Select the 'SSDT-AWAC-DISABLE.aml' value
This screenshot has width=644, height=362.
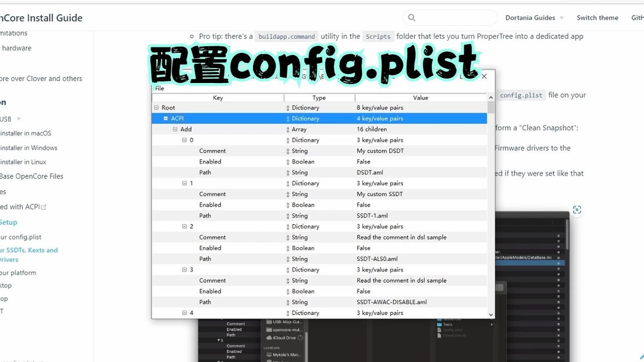[x=392, y=302]
